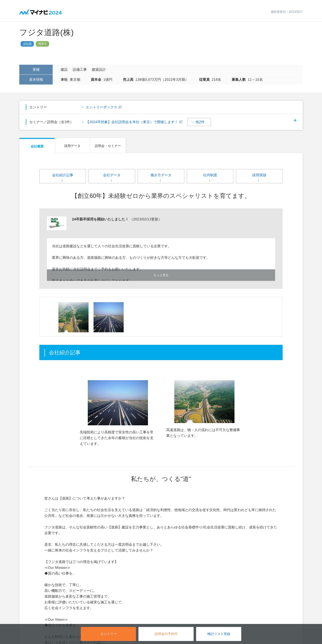The image size is (322, 644).
Task: Click the セミナー／説明会（全3件） label
Action: (51, 122)
